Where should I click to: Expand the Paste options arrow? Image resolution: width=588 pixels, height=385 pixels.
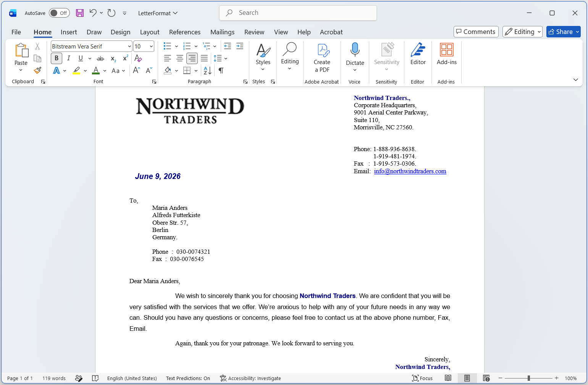[x=21, y=70]
